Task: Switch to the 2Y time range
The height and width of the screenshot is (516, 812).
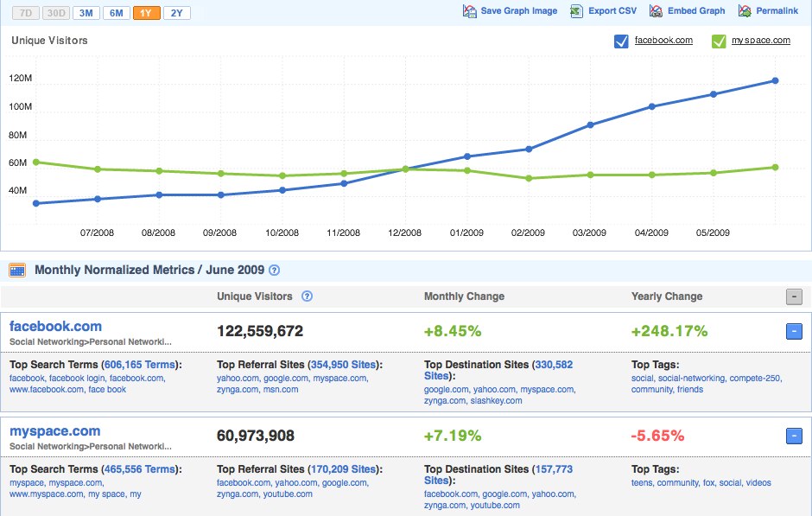Action: point(177,13)
